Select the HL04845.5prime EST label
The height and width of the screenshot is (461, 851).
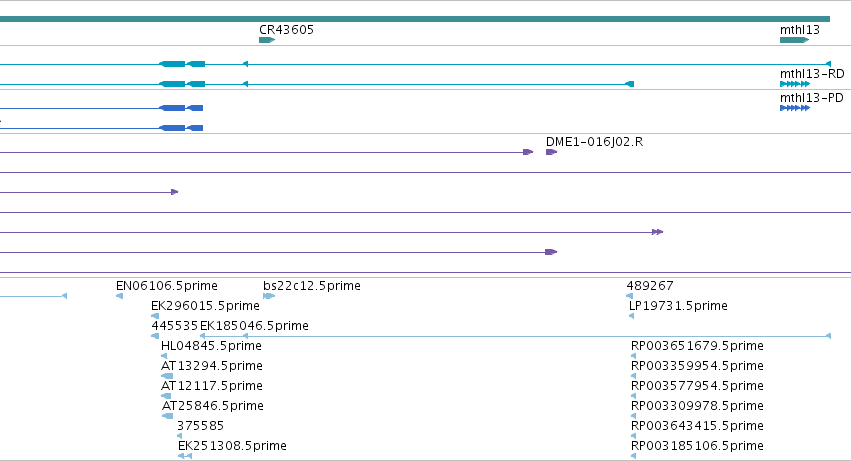pos(211,346)
